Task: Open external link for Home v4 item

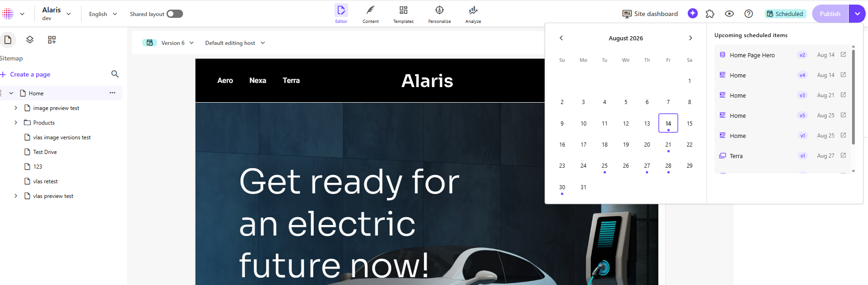Action: coord(843,75)
